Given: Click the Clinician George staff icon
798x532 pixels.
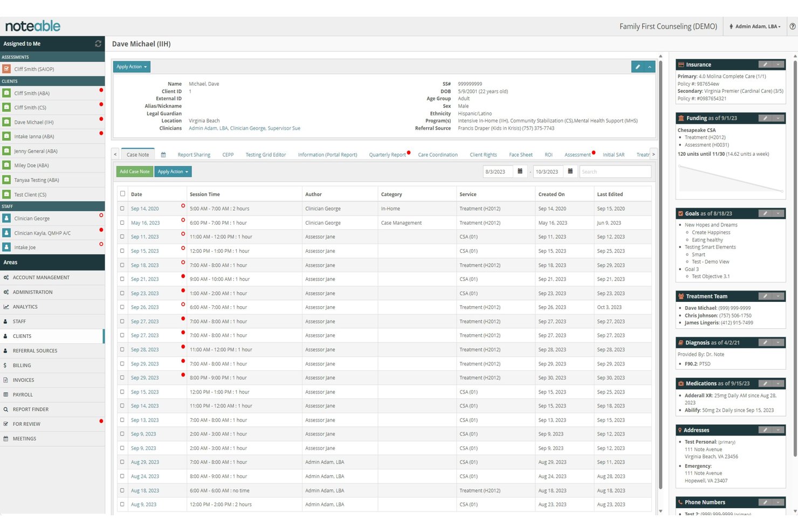Looking at the screenshot, I should [6, 218].
